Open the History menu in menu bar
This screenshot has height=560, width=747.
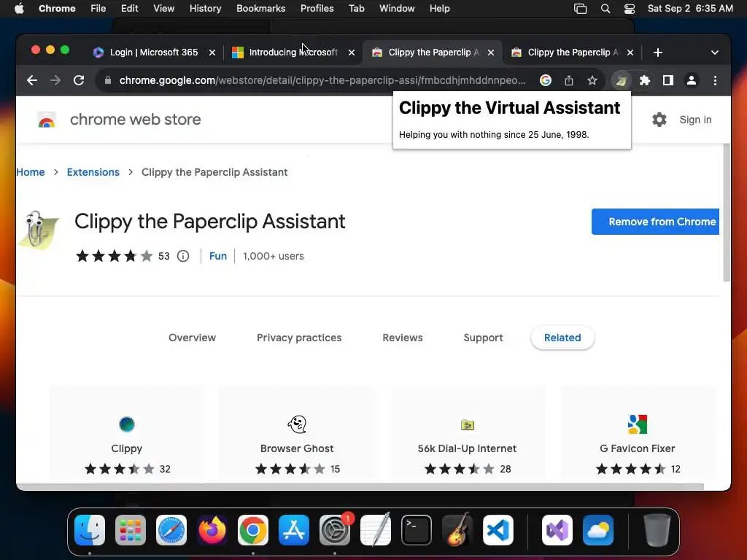pyautogui.click(x=205, y=9)
